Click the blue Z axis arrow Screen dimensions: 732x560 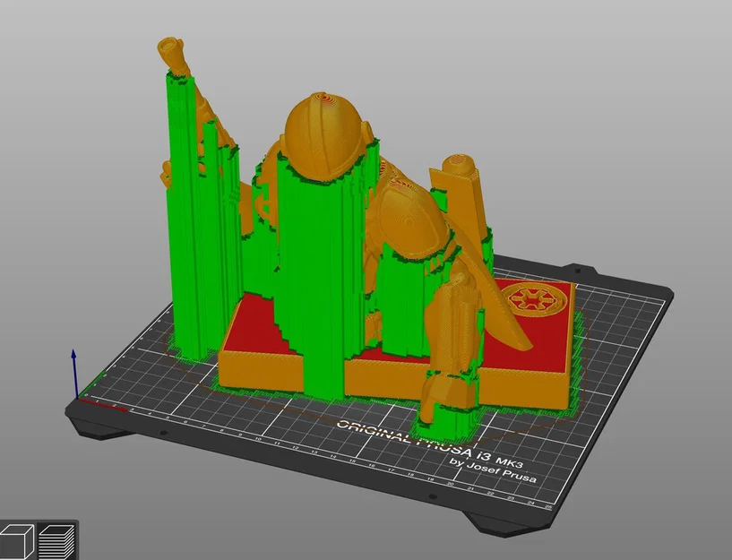tap(73, 374)
